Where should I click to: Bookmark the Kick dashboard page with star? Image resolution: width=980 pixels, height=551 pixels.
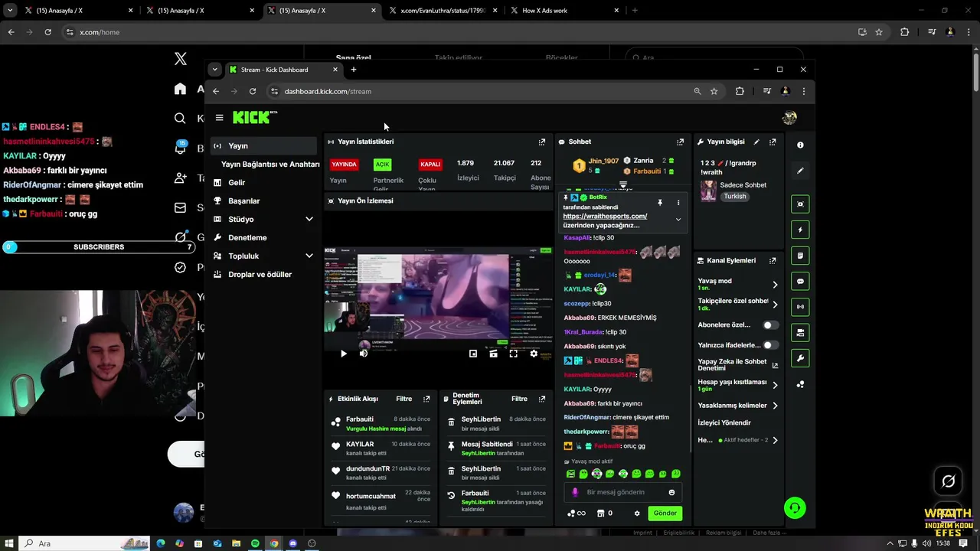pos(714,91)
